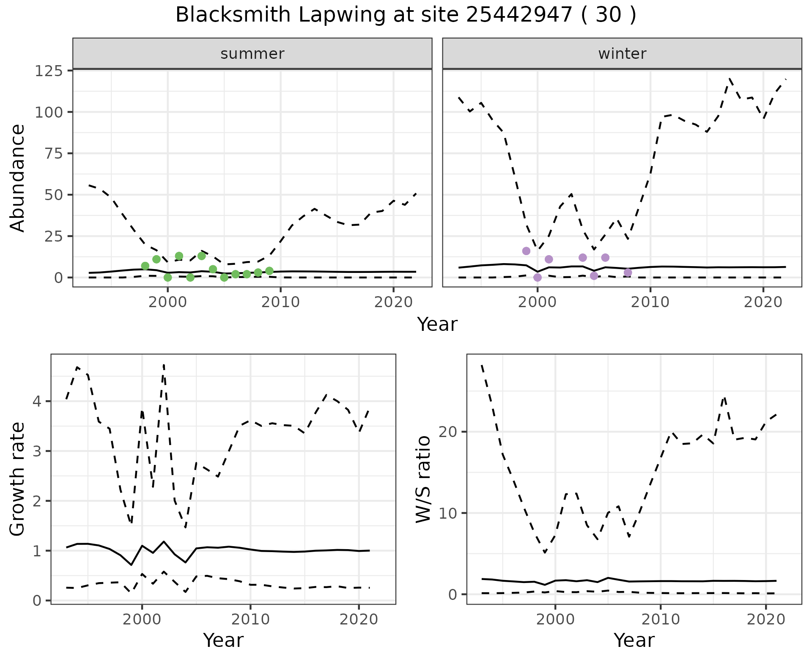Click the Year label under growth rate plot
This screenshot has height=660, width=812.
pos(223,641)
